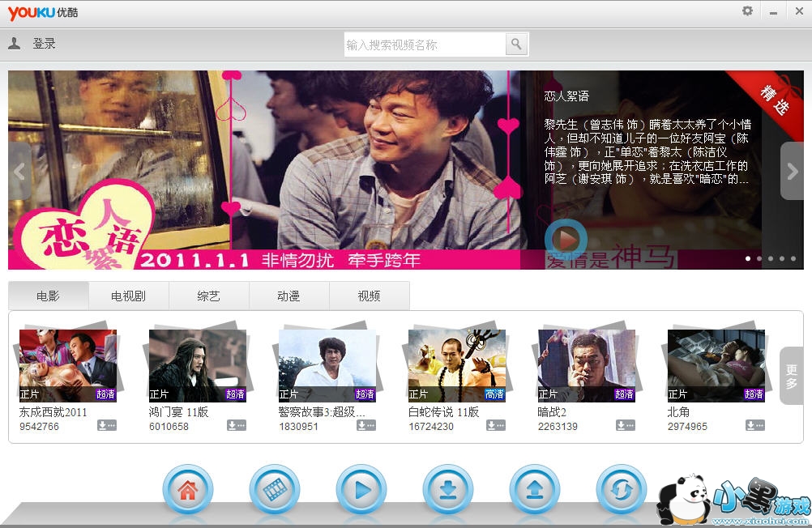Select the third banner pagination dot
812x528 pixels.
(771, 258)
